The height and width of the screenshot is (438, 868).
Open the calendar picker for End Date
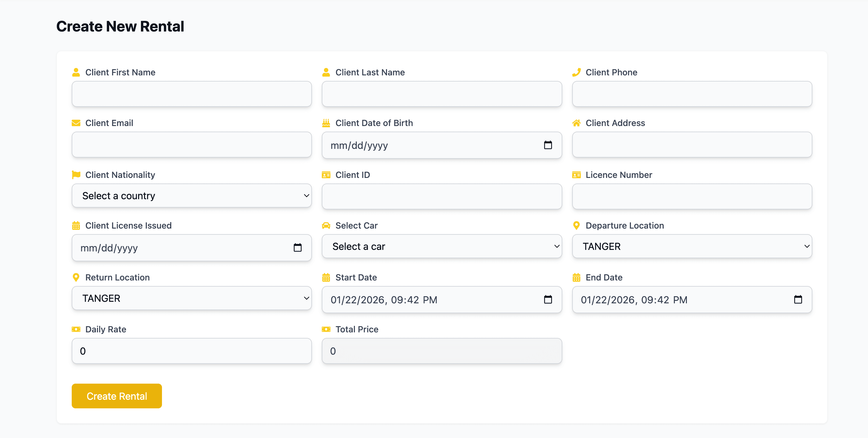pyautogui.click(x=798, y=299)
